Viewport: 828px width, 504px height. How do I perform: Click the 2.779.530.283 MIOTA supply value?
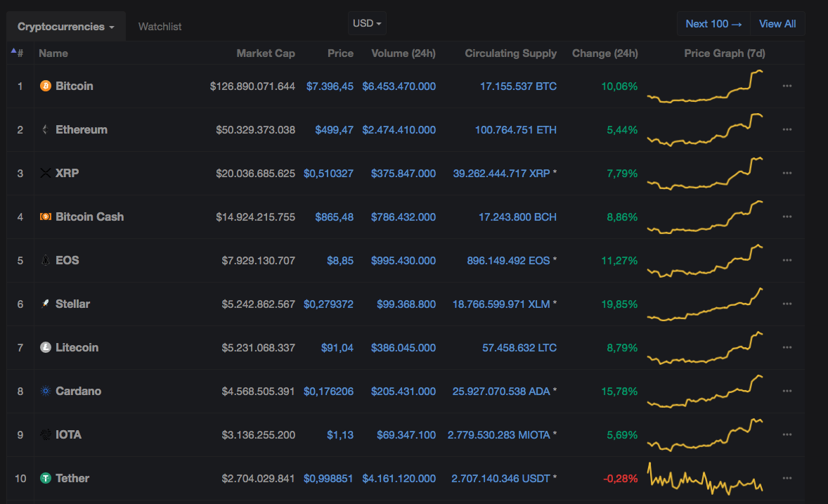[499, 435]
